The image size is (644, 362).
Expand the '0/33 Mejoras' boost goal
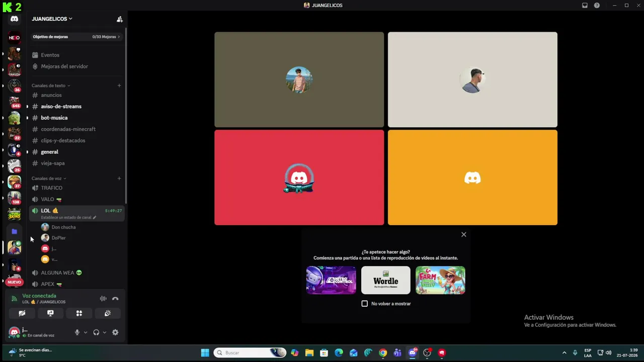pos(106,37)
